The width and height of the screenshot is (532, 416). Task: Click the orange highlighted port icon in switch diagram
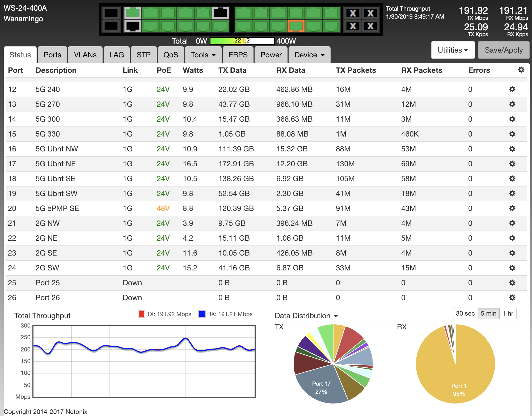point(296,26)
